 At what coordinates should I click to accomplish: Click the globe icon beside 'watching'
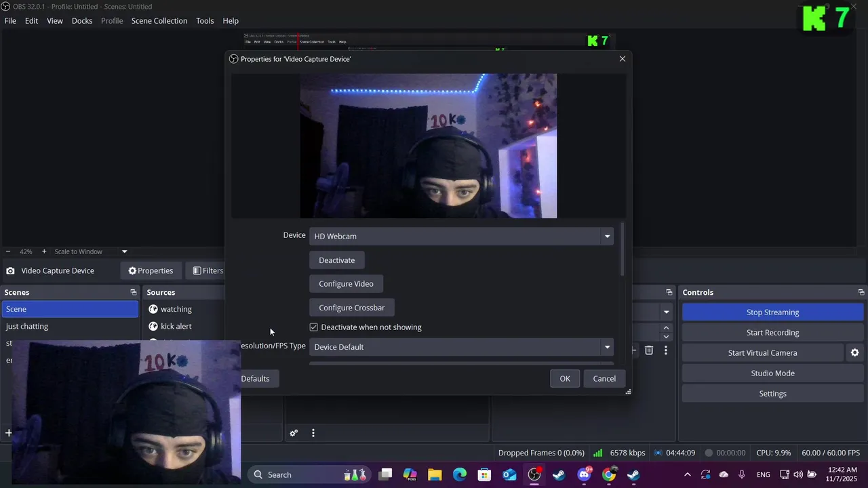(153, 309)
